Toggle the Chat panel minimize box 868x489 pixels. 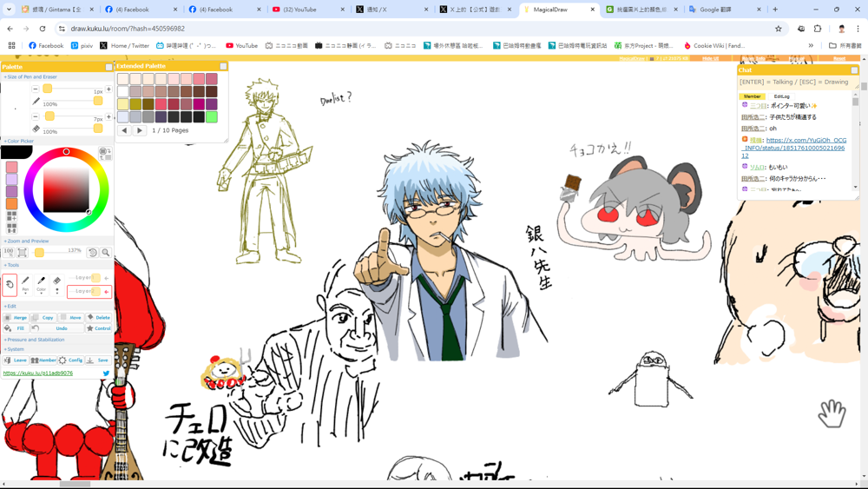tap(854, 70)
